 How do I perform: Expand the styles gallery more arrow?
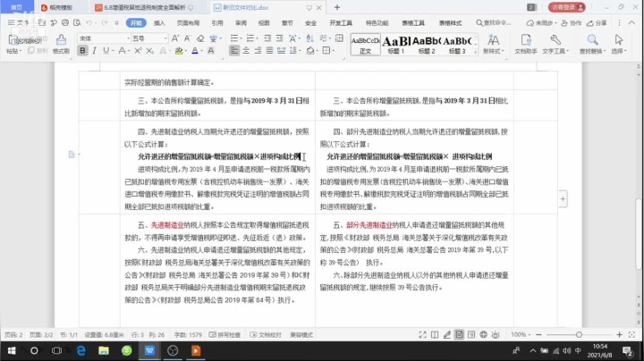coord(475,52)
